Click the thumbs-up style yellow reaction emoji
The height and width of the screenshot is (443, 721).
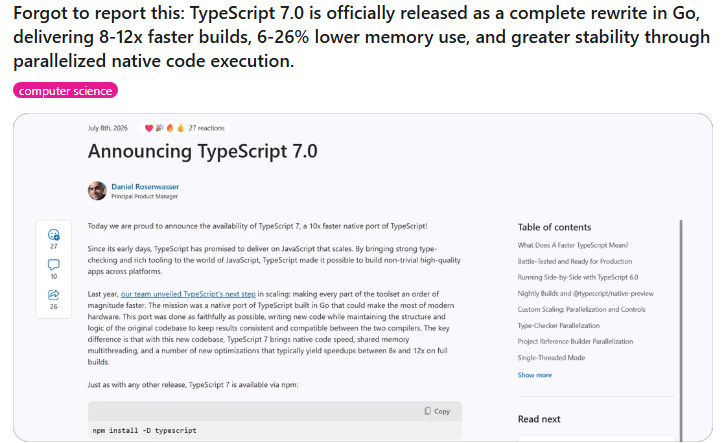[180, 128]
